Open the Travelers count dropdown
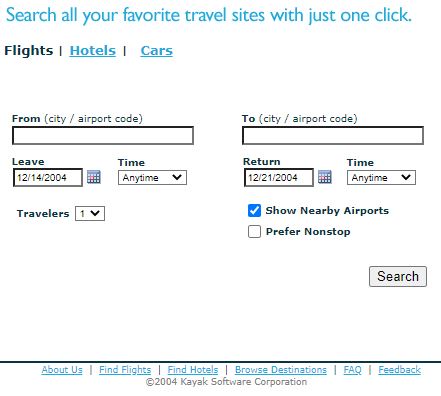The image size is (441, 396). 90,214
